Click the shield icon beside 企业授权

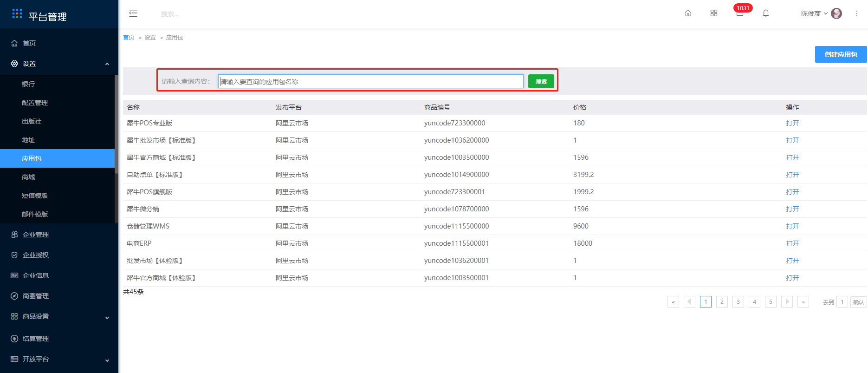point(14,255)
